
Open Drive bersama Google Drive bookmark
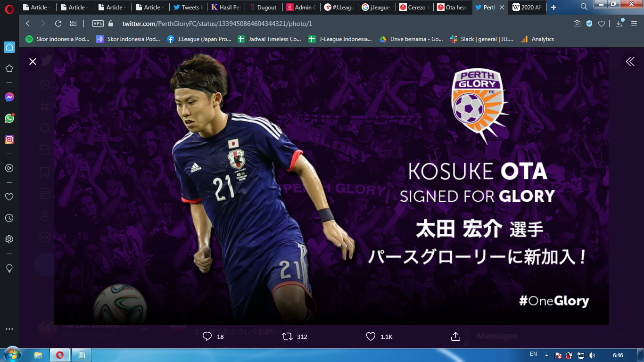point(411,39)
